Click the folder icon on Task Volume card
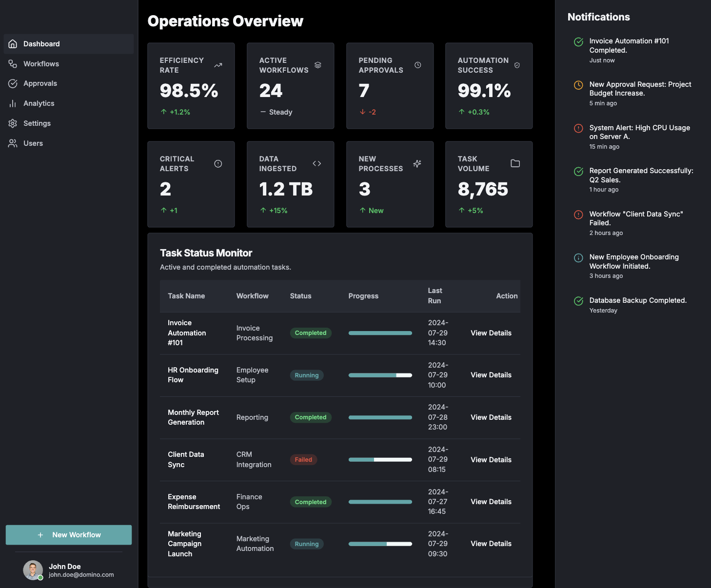Screen dimensions: 711x588 point(515,163)
